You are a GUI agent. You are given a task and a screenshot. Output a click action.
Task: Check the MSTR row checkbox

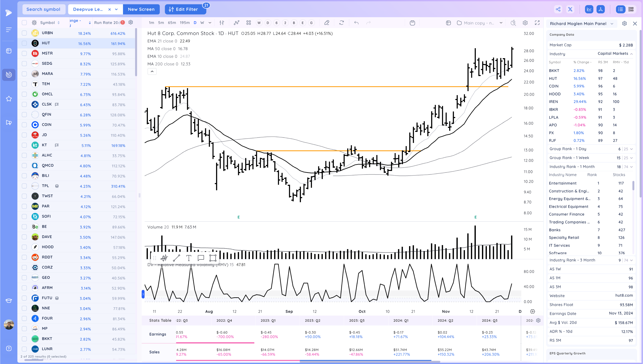tap(24, 53)
